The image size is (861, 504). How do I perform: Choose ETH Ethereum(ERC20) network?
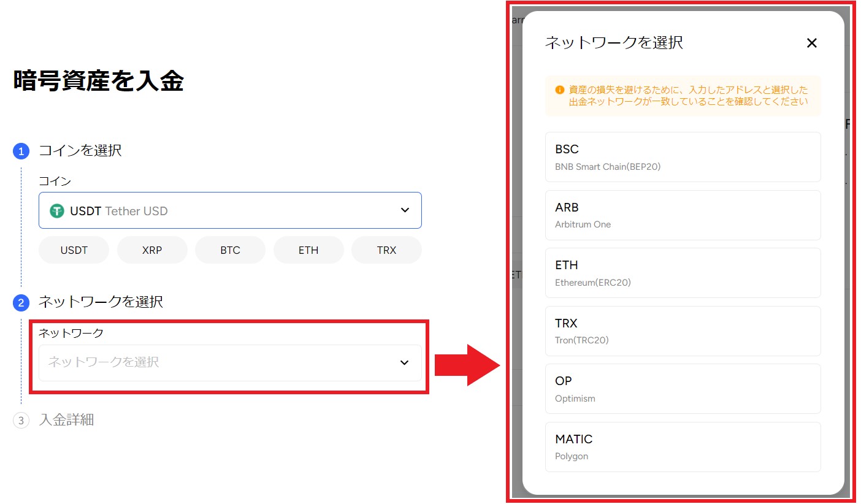point(683,273)
